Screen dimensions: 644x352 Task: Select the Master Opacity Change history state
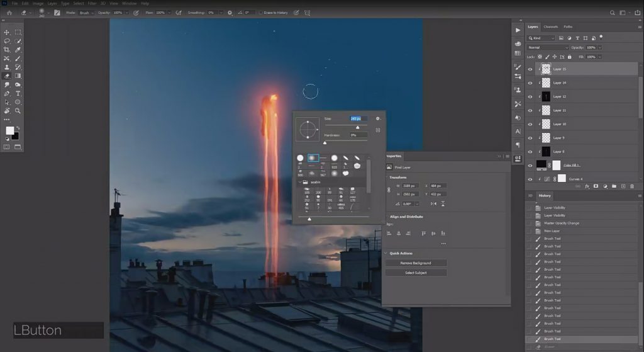(562, 224)
